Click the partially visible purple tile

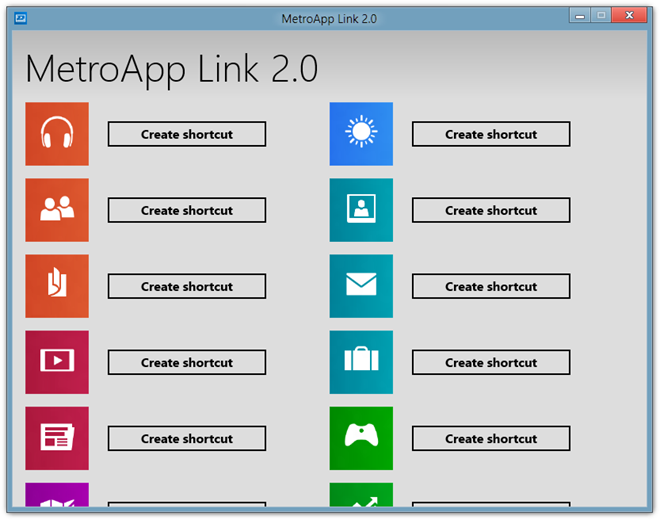click(x=57, y=495)
